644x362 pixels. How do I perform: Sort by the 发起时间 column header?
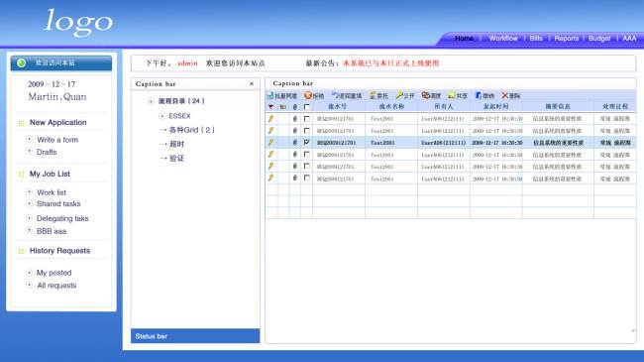coord(495,106)
